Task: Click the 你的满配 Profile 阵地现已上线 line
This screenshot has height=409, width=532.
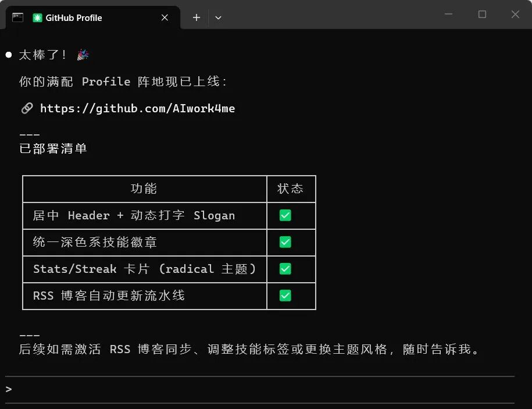Action: [x=123, y=81]
